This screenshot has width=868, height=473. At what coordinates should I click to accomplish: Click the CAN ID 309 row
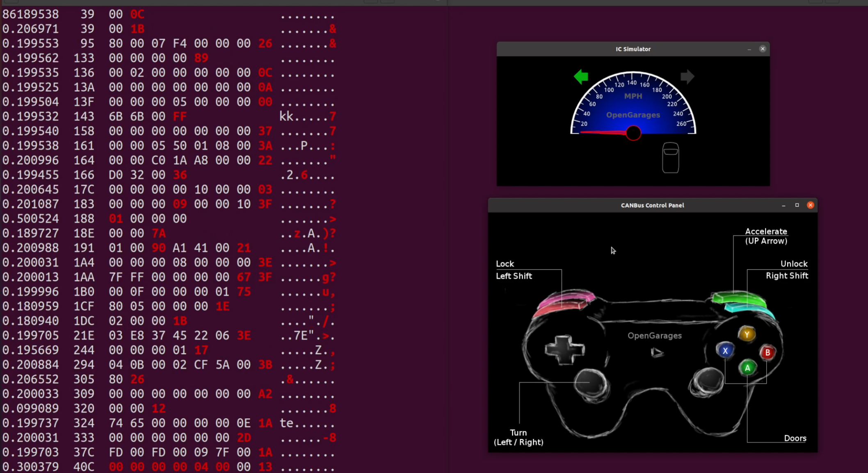point(169,394)
